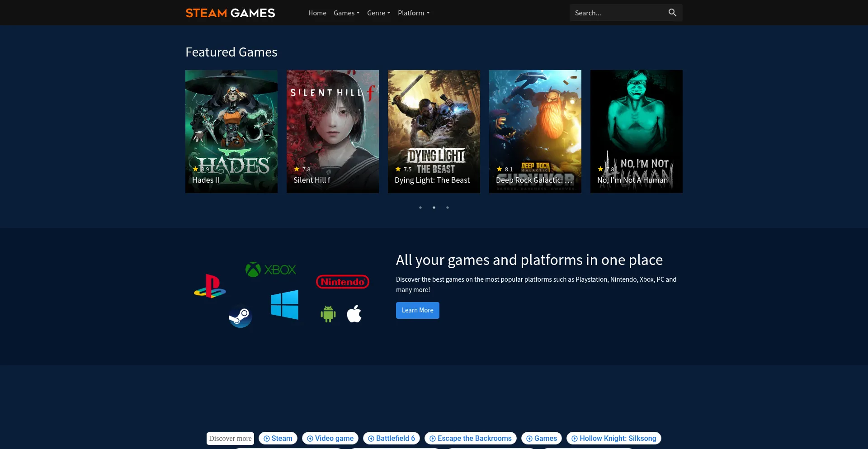The height and width of the screenshot is (449, 868).
Task: Click the green Android icon
Action: (x=328, y=314)
